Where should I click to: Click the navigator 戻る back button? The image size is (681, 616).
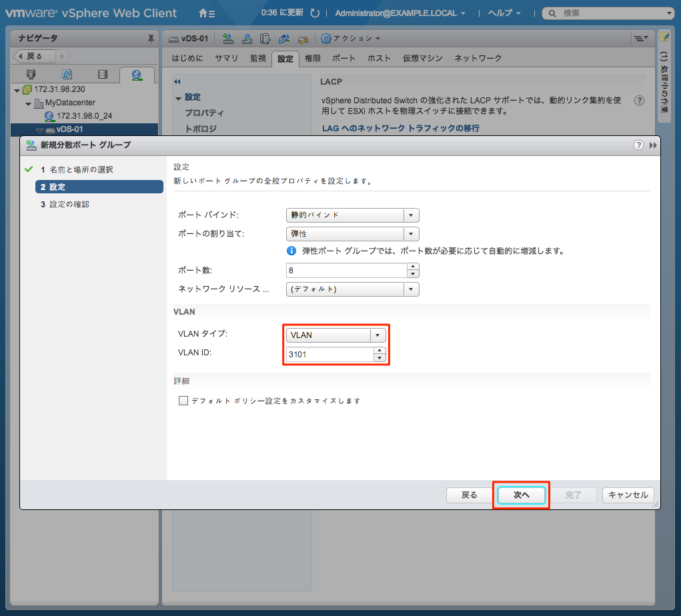[34, 56]
